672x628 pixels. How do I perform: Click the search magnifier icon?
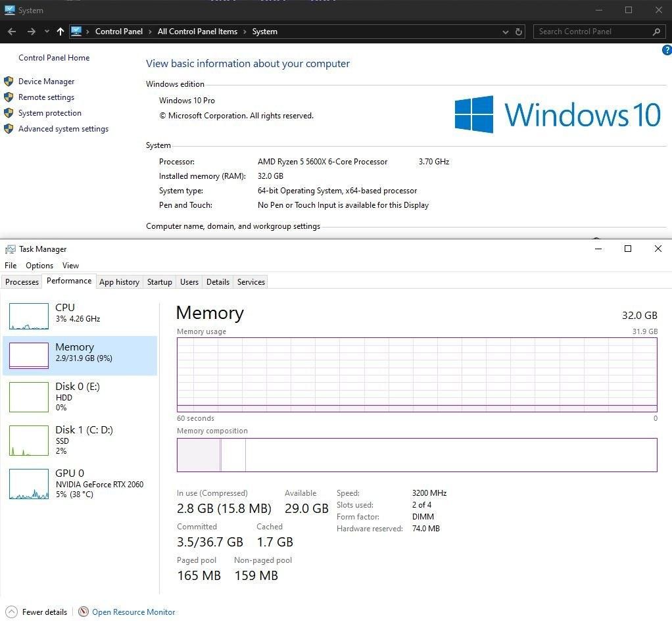[x=656, y=32]
